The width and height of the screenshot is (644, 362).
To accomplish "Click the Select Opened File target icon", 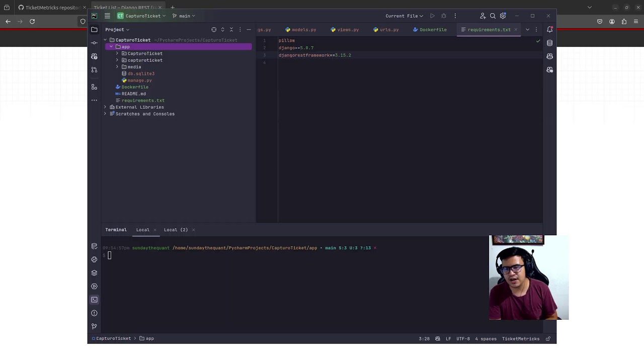I will click(214, 30).
